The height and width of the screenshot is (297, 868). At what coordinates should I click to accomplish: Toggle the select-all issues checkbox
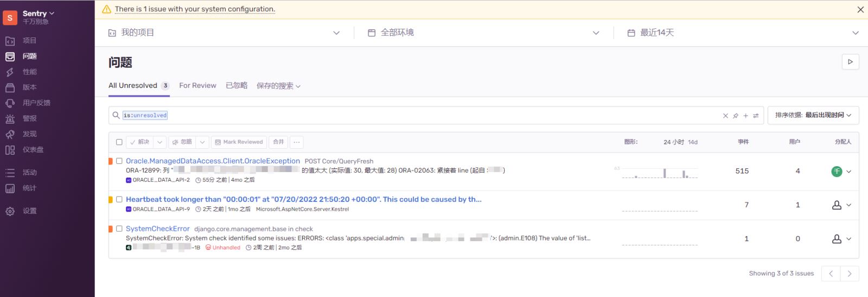pyautogui.click(x=119, y=142)
